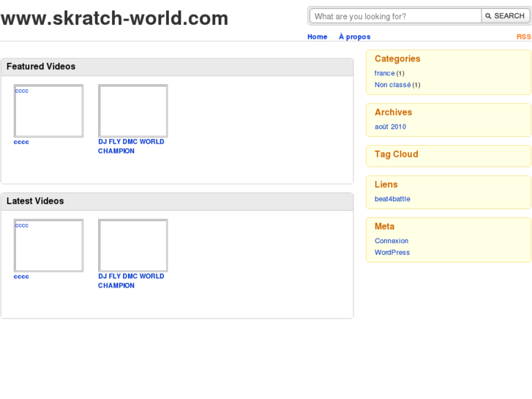Open the WordPress link in Meta
The width and height of the screenshot is (532, 399).
pyautogui.click(x=392, y=253)
